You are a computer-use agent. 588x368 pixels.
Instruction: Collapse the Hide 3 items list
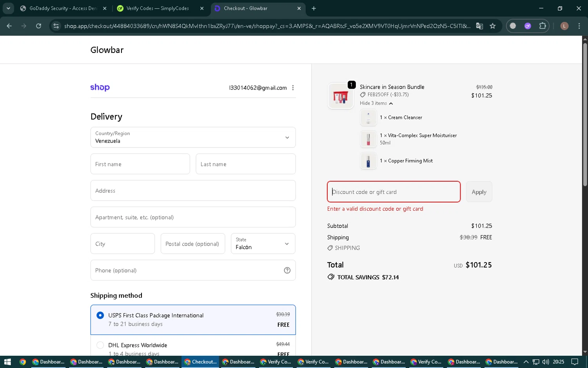point(376,103)
